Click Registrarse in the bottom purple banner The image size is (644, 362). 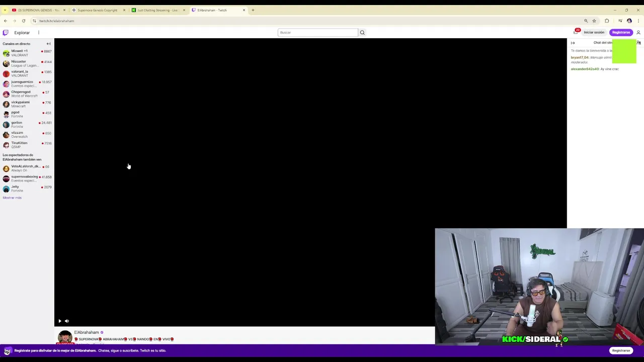coord(621,350)
